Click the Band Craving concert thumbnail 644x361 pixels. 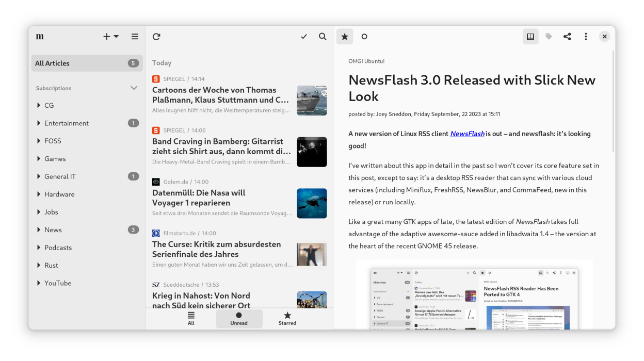(312, 152)
